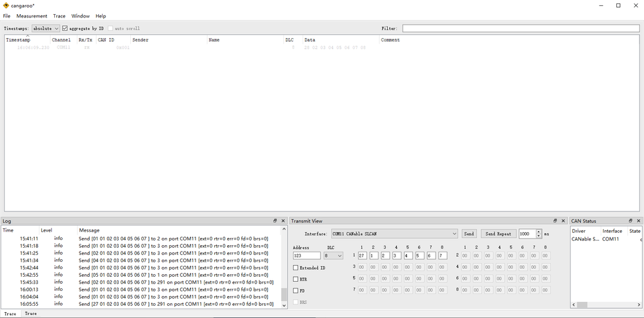Click the repeat interval field showing 1000
This screenshot has height=318, width=644.
[527, 234]
